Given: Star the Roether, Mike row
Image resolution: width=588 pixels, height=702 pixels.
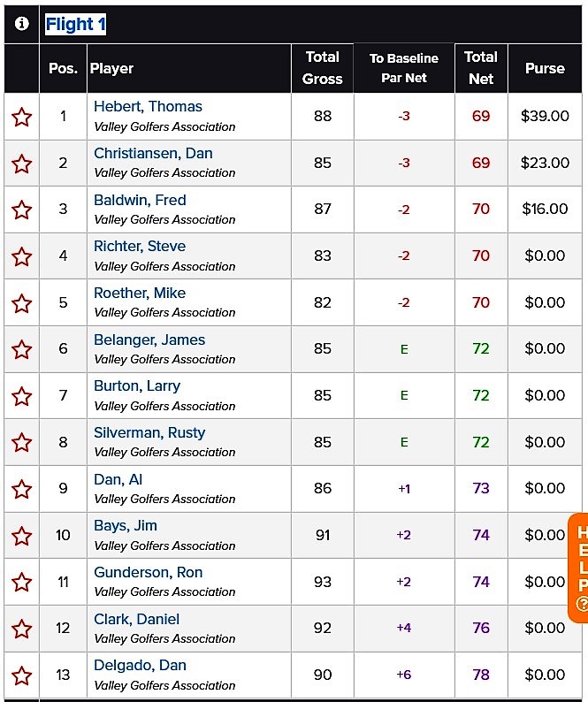Looking at the screenshot, I should pyautogui.click(x=21, y=303).
